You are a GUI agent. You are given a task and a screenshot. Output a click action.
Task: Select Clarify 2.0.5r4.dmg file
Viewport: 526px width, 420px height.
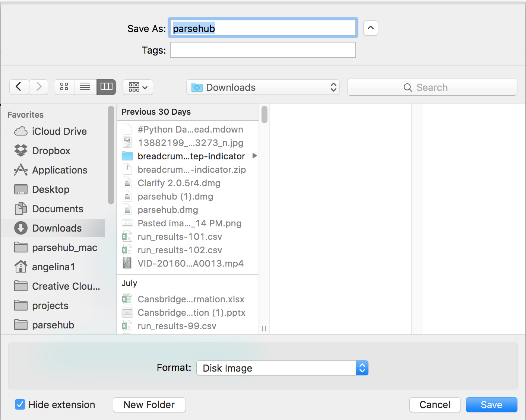(x=188, y=183)
